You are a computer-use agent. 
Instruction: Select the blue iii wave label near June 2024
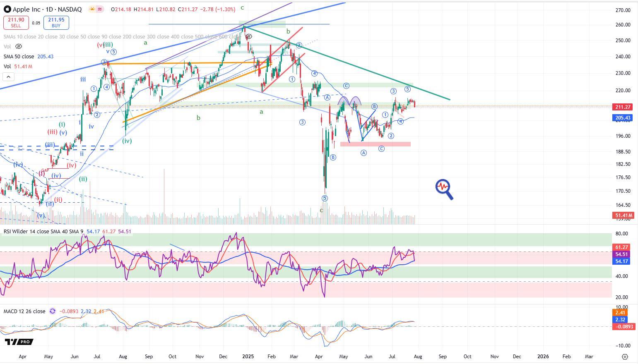(x=83, y=79)
